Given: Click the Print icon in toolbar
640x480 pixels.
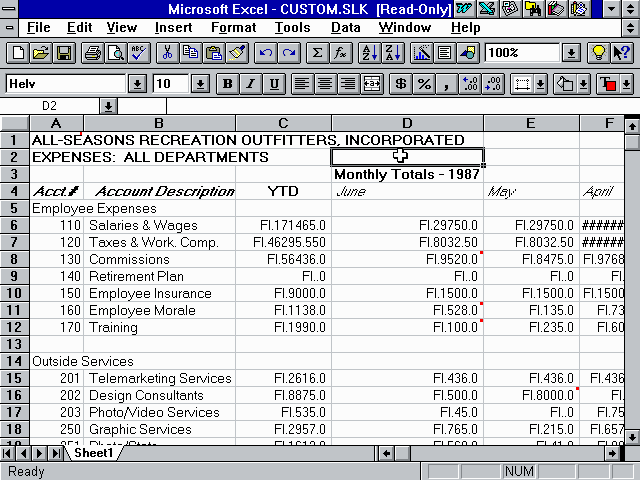Looking at the screenshot, I should [92, 53].
